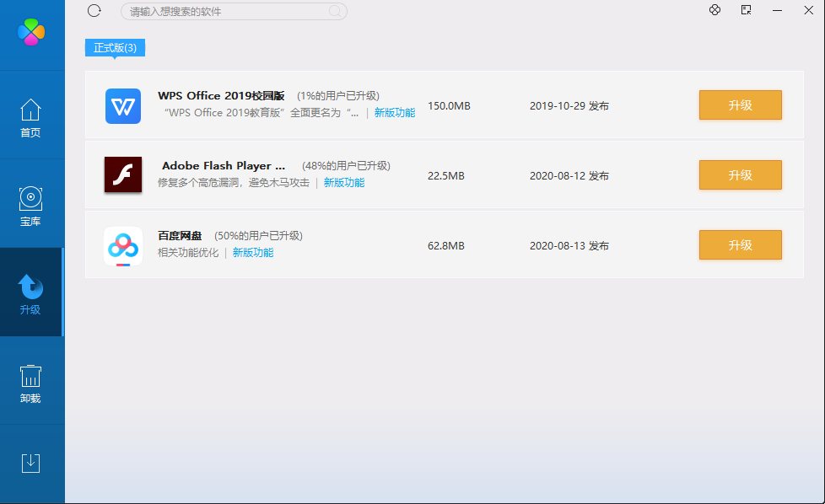Click the 百度网盘 app icon
This screenshot has width=825, height=504.
click(x=123, y=246)
